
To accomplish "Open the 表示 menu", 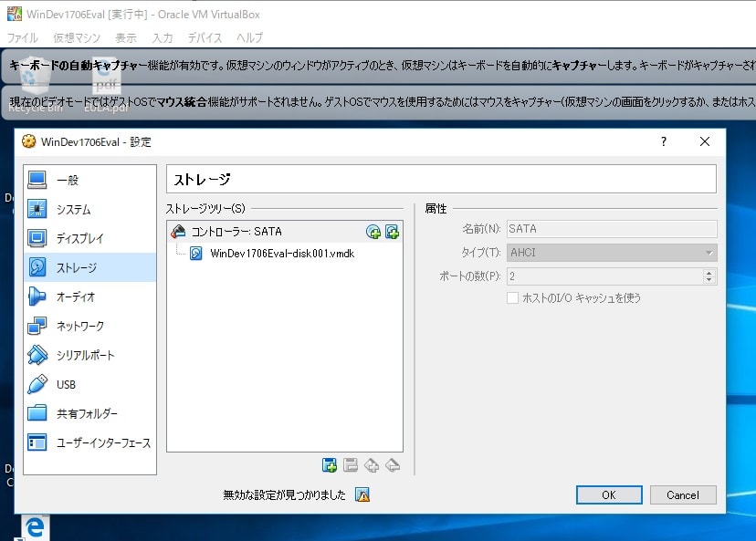I will (126, 37).
